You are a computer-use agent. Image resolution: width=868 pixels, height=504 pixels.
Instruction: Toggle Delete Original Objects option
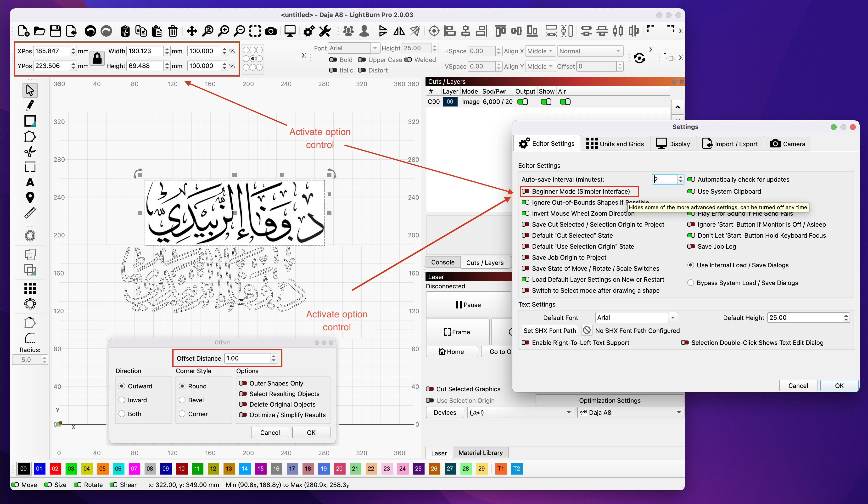[x=243, y=404]
